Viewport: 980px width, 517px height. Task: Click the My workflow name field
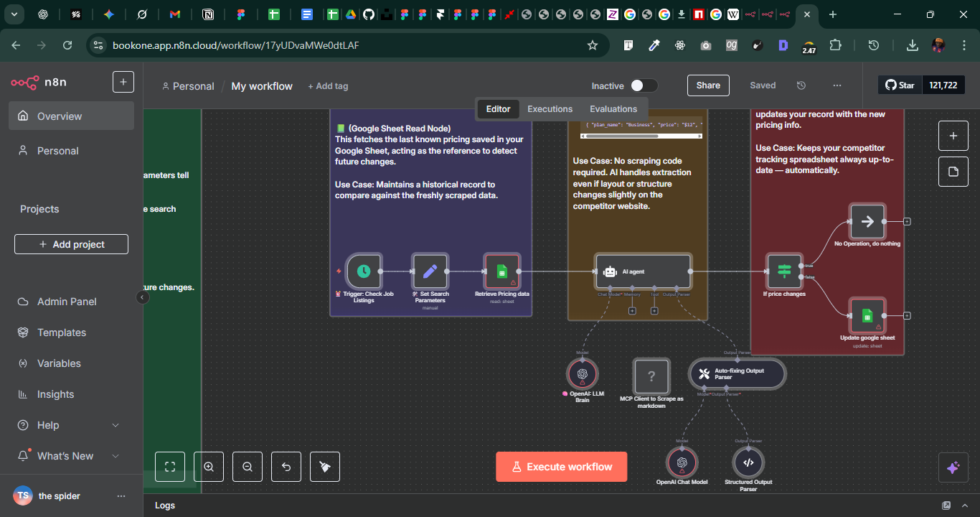click(262, 86)
